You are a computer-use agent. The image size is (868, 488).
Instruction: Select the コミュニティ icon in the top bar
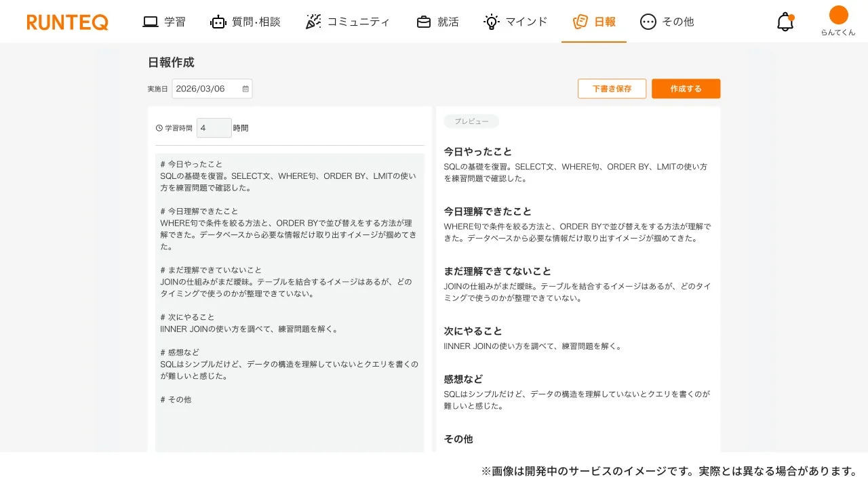(313, 21)
